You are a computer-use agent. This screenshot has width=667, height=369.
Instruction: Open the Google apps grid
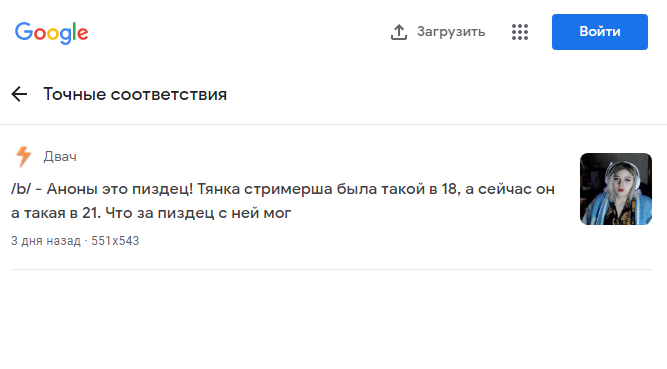coord(520,32)
